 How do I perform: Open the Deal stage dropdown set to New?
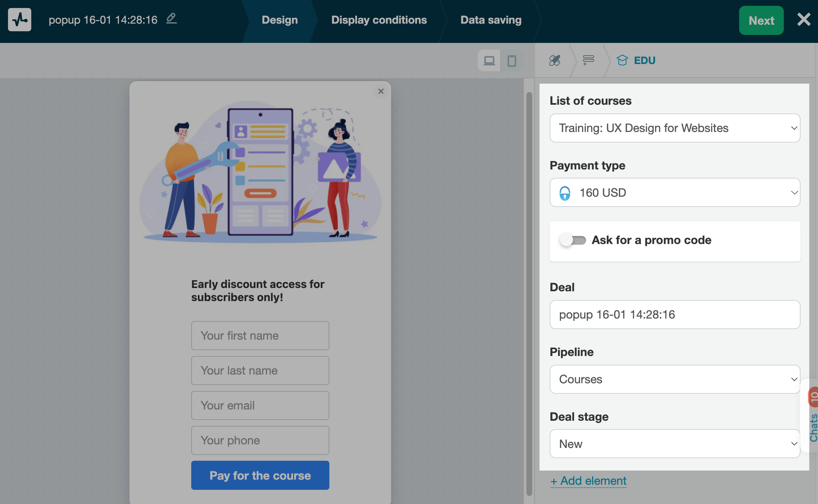tap(674, 444)
